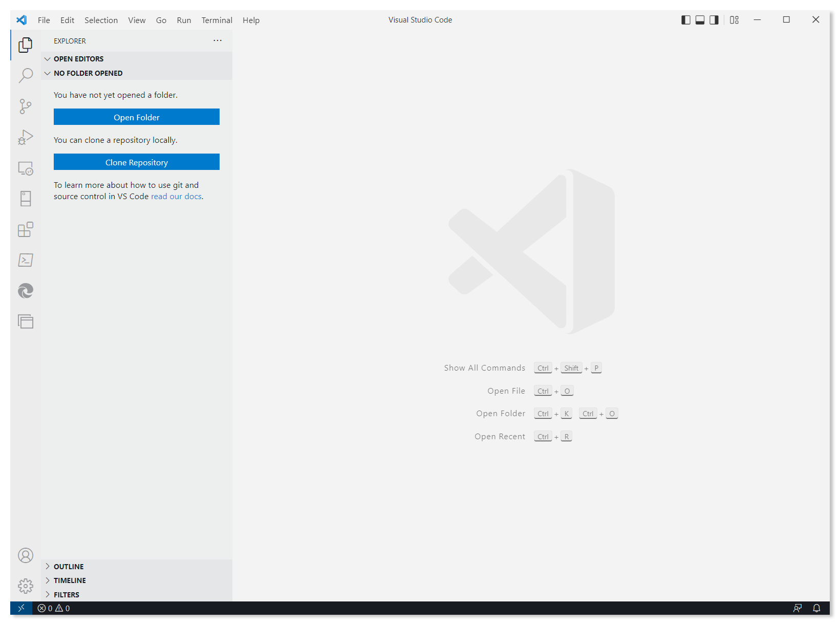Image resolution: width=840 pixels, height=625 pixels.
Task: Open the File menu
Action: pos(44,20)
